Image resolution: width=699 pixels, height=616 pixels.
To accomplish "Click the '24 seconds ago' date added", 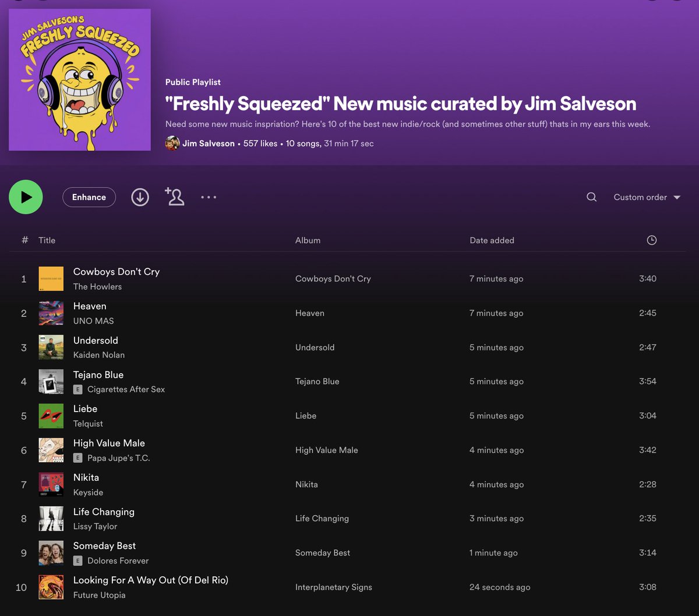I will [500, 587].
